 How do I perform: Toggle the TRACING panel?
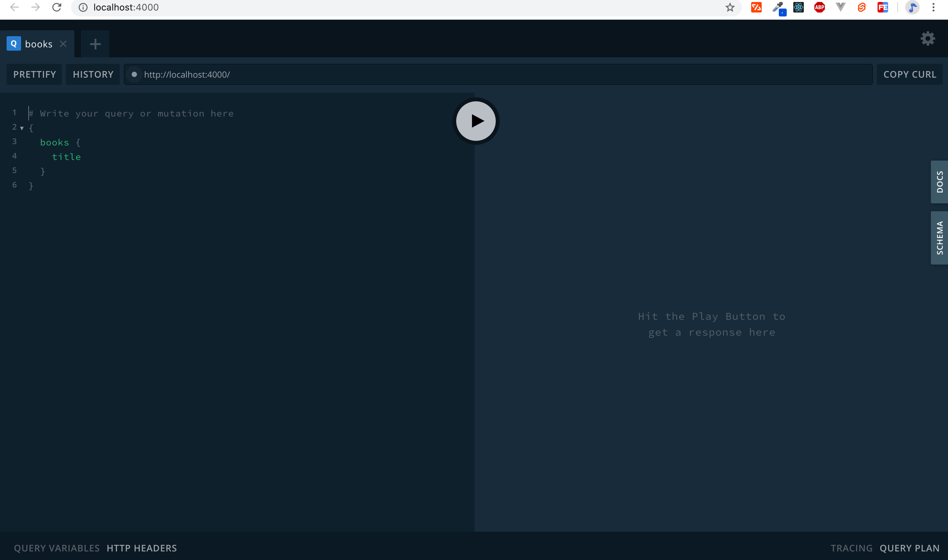tap(851, 548)
